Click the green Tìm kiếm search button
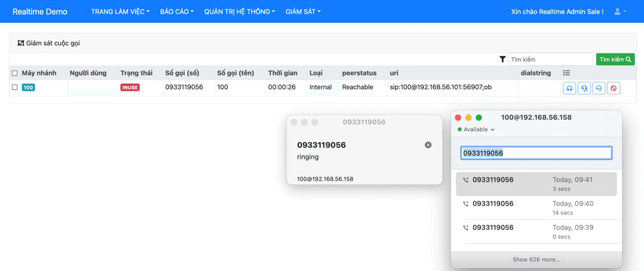Viewport: 644px width, 271px height. click(615, 59)
